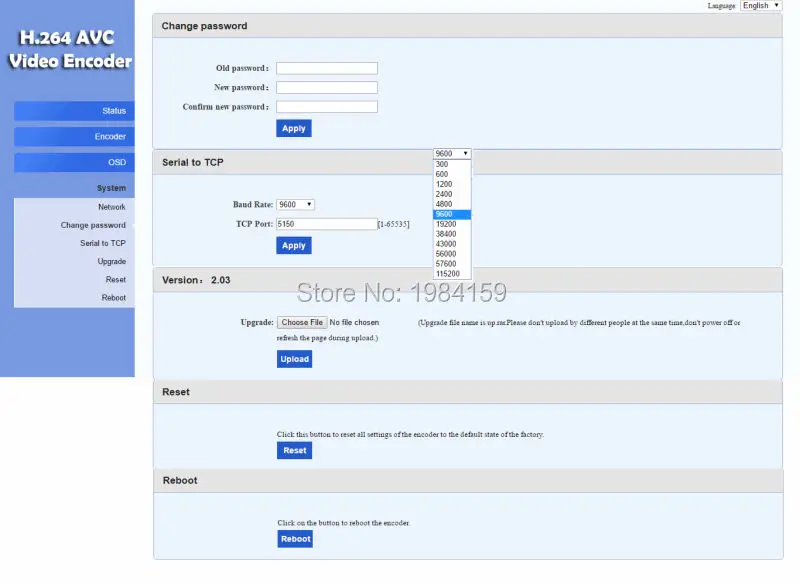The image size is (800, 584).
Task: Go to Serial to TCP submenu item
Action: (103, 243)
